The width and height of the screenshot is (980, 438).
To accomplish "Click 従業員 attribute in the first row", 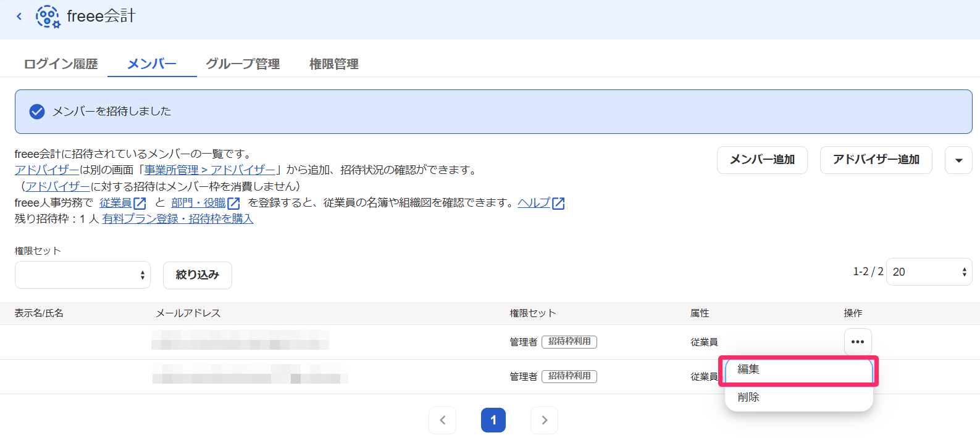I will pos(704,342).
